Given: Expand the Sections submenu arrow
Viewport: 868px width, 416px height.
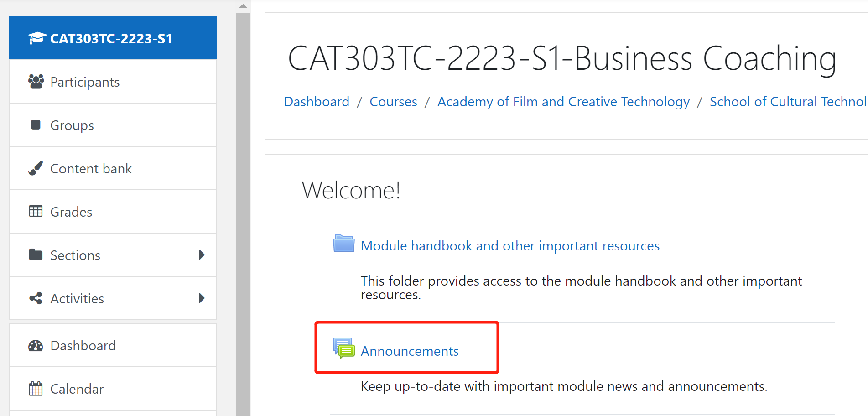Looking at the screenshot, I should 202,255.
